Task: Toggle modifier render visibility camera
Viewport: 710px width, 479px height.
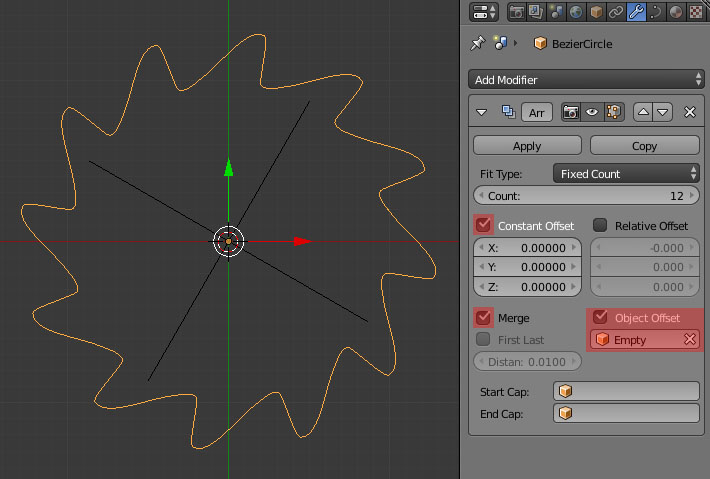Action: pyautogui.click(x=571, y=112)
